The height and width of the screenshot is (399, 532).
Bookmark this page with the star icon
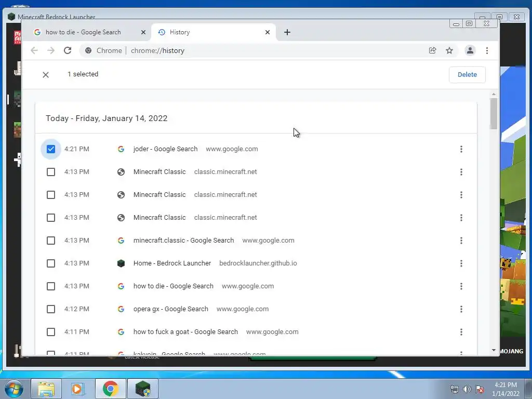click(x=449, y=50)
